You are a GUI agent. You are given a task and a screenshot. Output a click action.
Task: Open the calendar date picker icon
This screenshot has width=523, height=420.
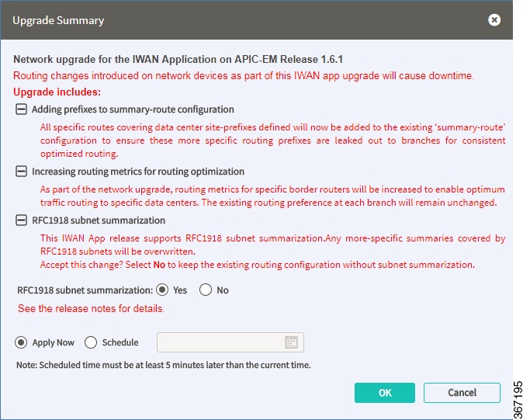[x=291, y=342]
